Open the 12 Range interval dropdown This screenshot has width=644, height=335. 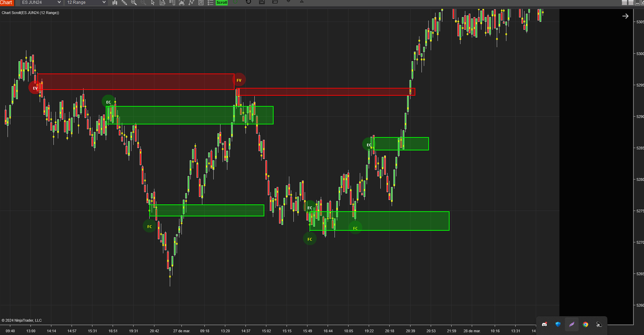(x=86, y=3)
